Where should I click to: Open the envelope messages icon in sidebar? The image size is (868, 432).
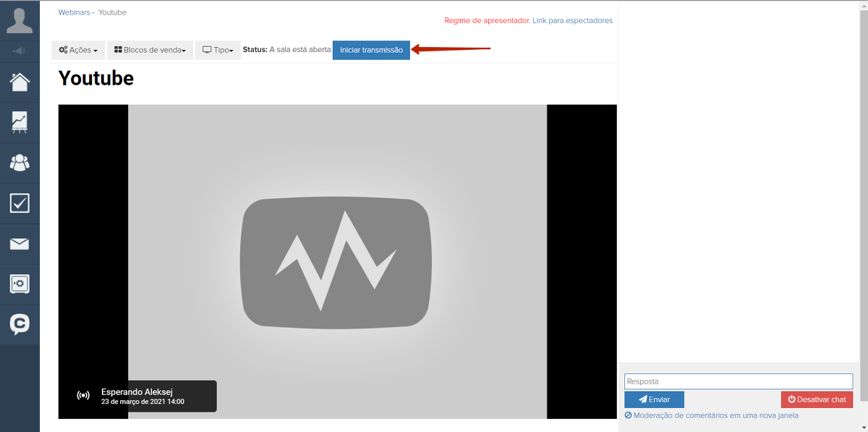click(20, 244)
